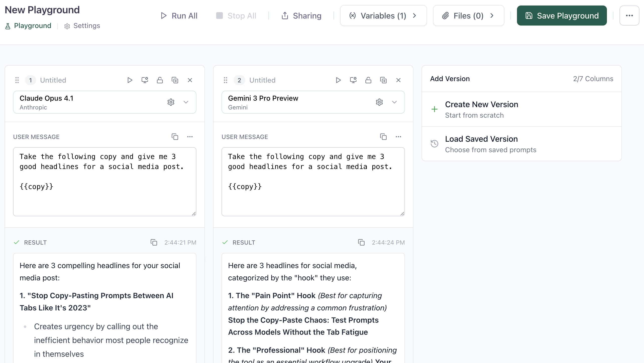Expand the Variables (1) panel
The image size is (644, 363).
pyautogui.click(x=383, y=16)
